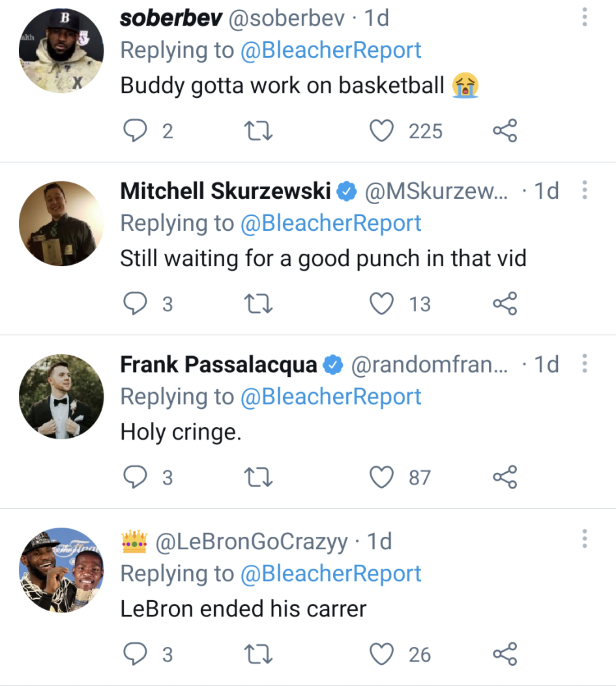Viewport: 616px width, 686px height.
Task: Reply to Mitchell Skurzewski's tweet
Action: [x=135, y=303]
